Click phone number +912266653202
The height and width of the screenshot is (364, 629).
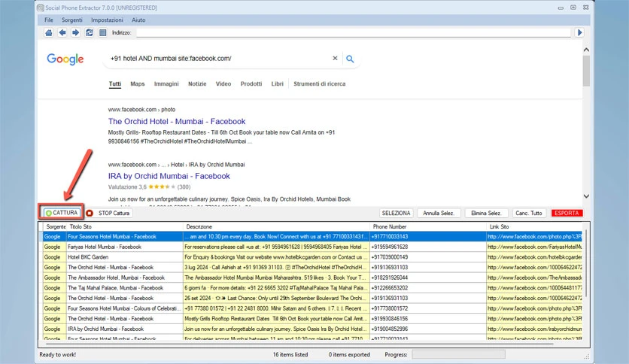(x=390, y=288)
